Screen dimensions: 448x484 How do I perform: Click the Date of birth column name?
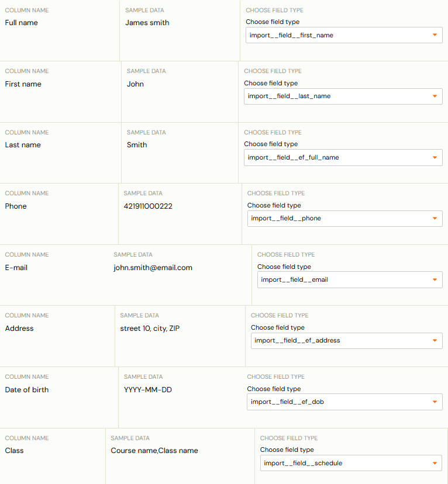(27, 389)
